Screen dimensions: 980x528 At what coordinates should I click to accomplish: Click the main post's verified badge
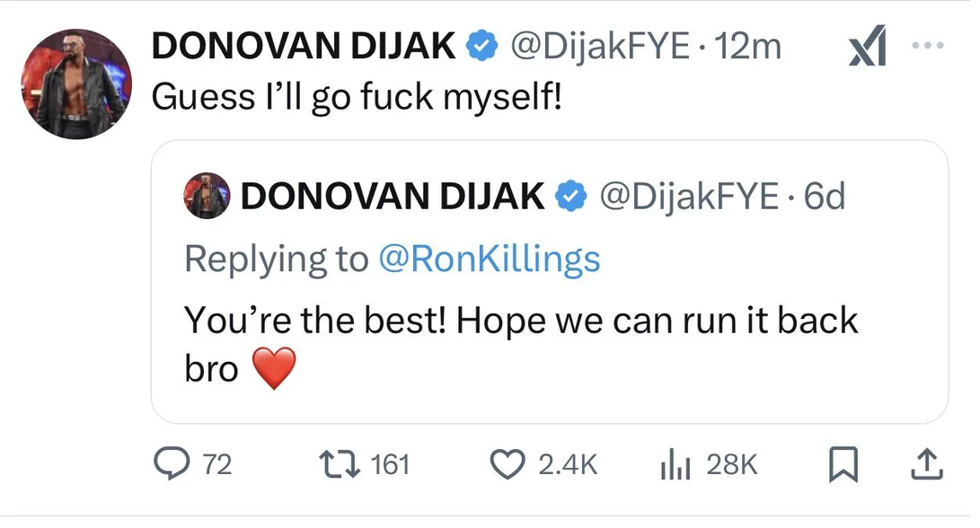tap(481, 47)
